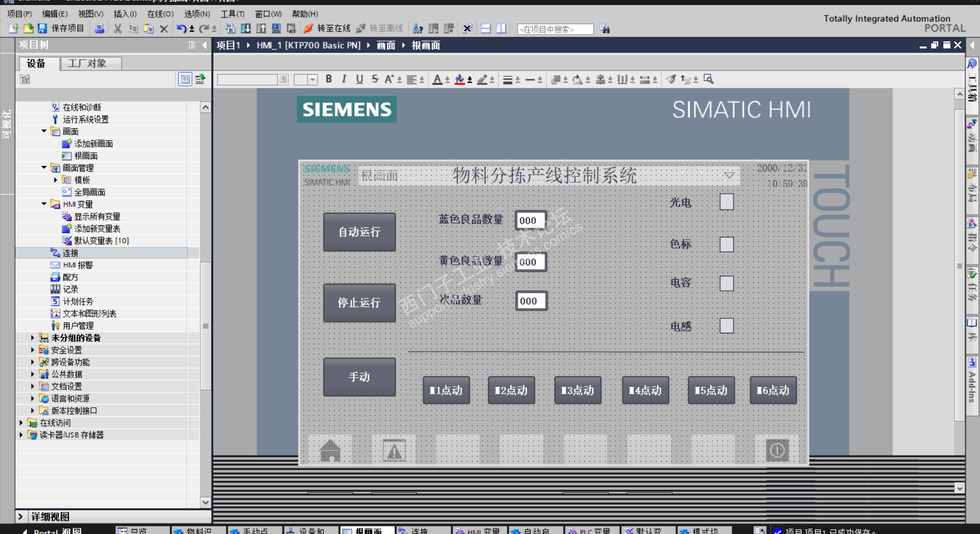Select the I1点动 button
Screen dimensions: 980x534
(x=446, y=390)
